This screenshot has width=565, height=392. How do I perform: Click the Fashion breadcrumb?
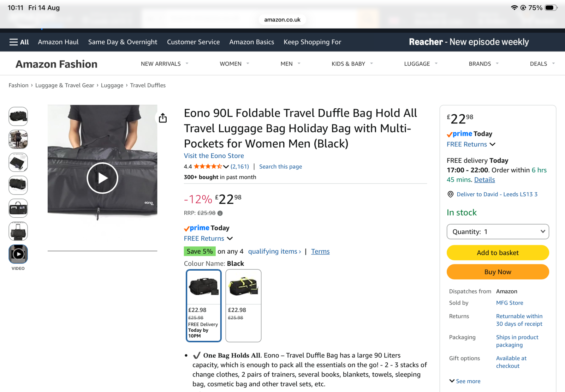point(18,85)
